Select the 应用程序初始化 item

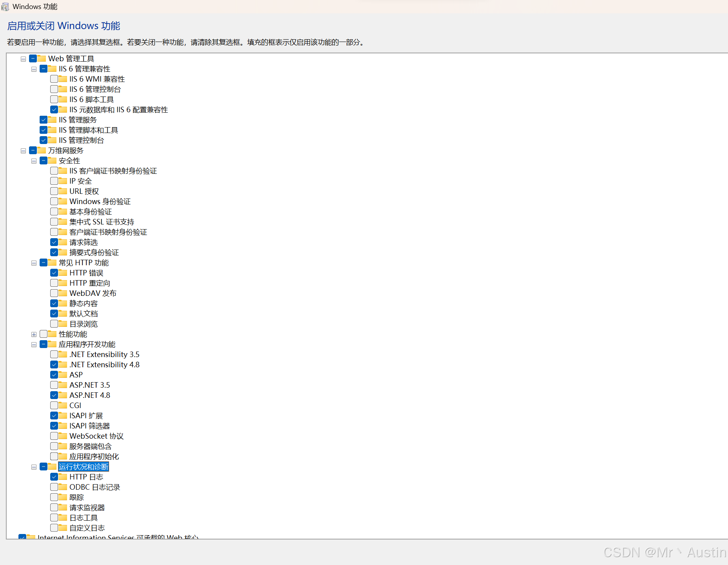click(x=94, y=456)
